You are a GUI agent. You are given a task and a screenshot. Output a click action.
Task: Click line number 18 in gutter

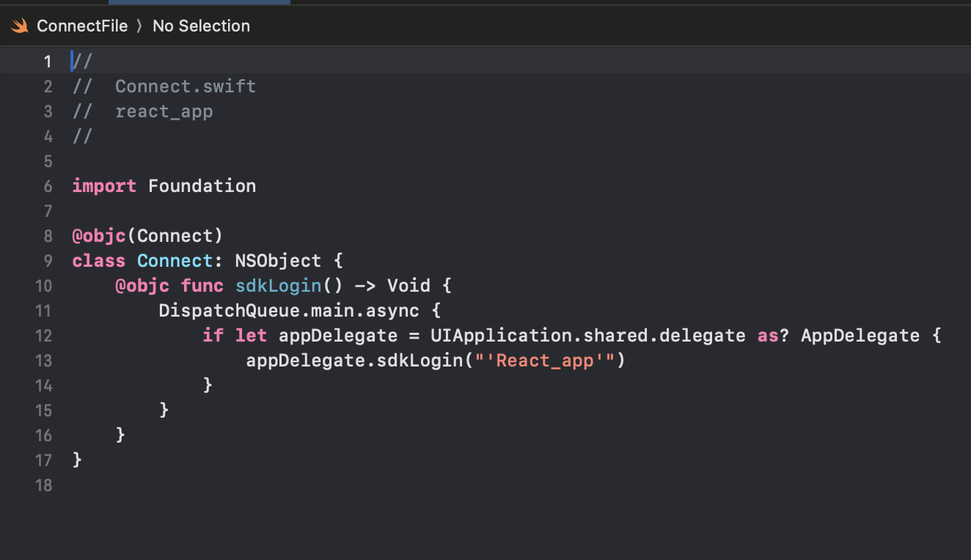(x=43, y=485)
